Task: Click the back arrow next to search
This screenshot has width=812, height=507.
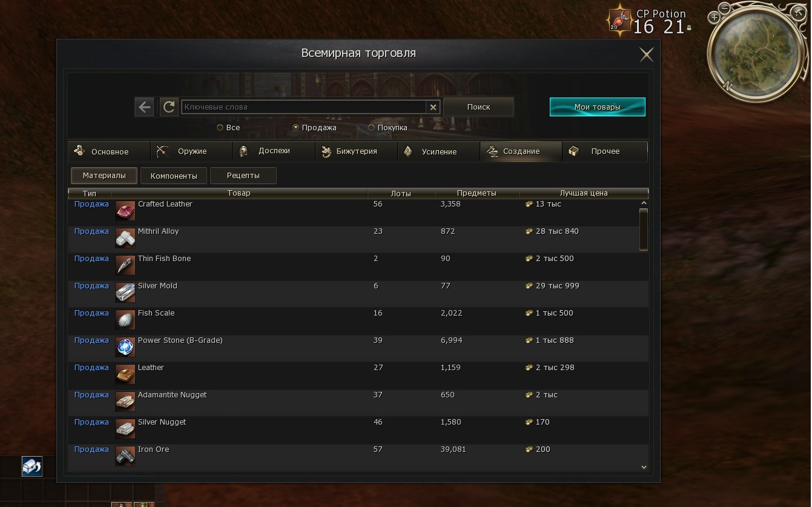Action: click(x=144, y=107)
